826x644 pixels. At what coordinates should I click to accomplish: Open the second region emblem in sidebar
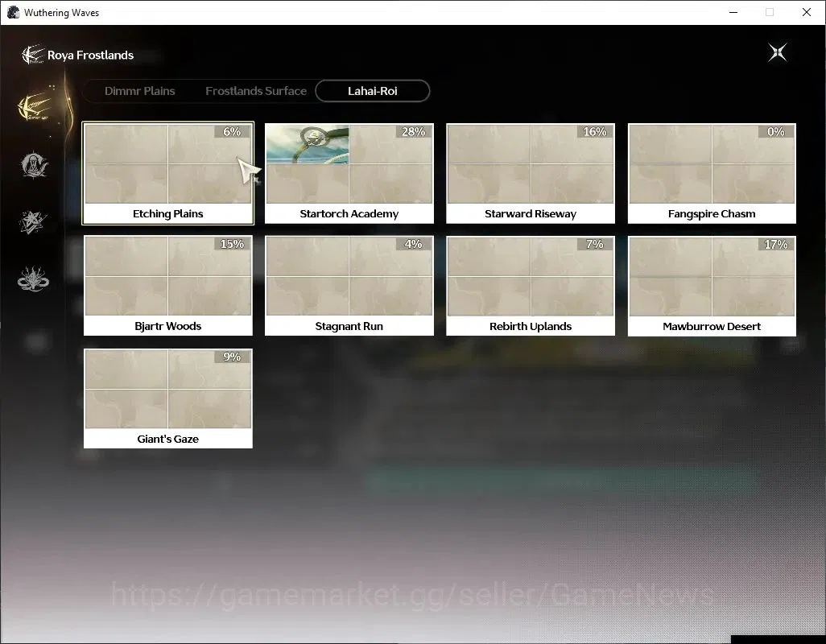35,165
